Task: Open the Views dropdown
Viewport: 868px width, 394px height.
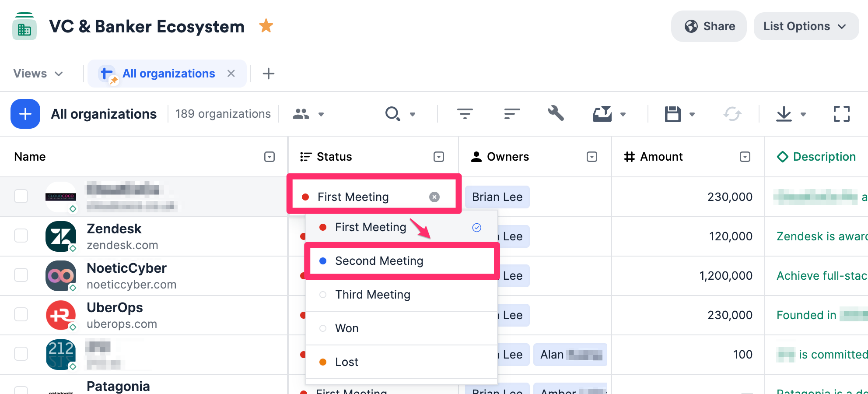Action: pyautogui.click(x=38, y=73)
